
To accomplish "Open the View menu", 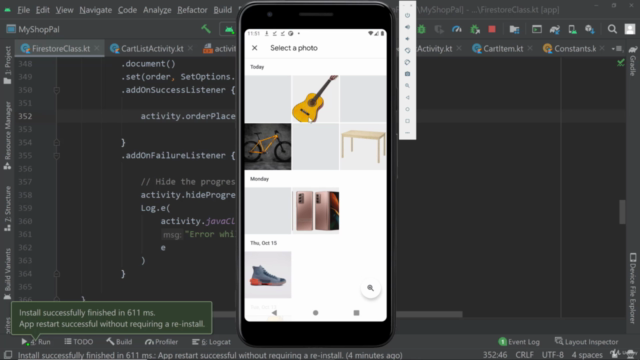I will point(64,10).
